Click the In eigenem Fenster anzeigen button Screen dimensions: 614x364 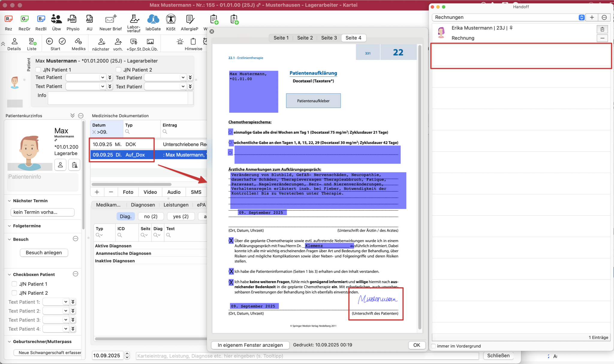(250, 345)
